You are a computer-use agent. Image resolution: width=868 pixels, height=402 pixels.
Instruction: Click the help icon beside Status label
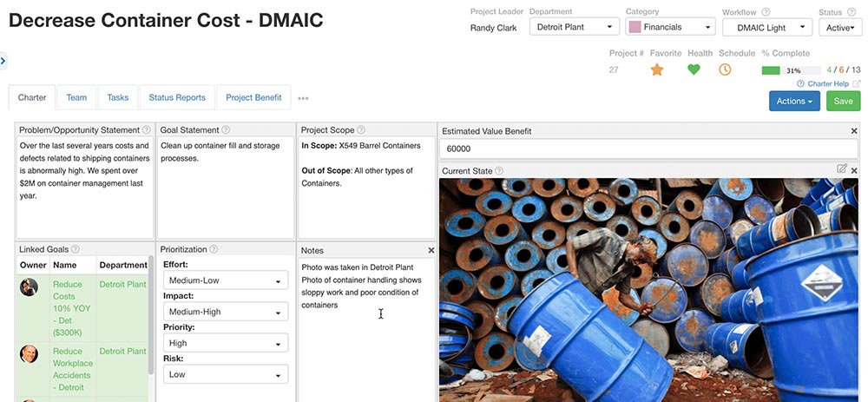(x=852, y=12)
